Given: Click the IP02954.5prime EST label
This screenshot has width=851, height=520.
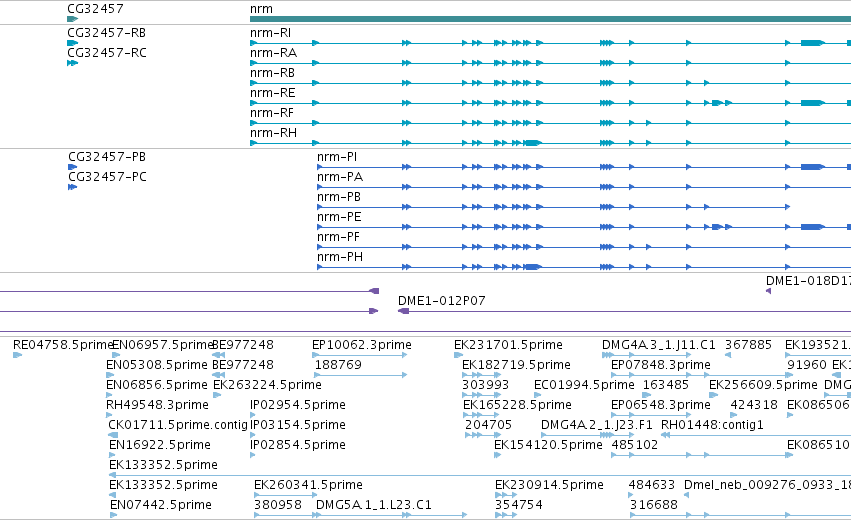Looking at the screenshot, I should tap(298, 405).
